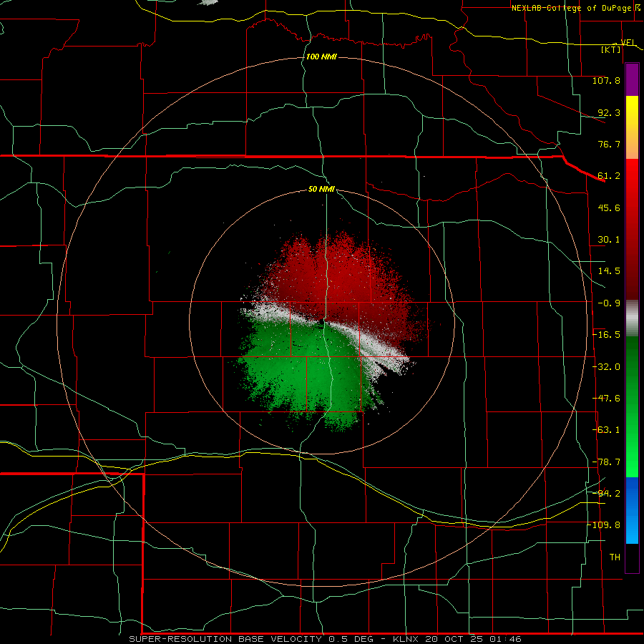Click the TH legend label
The height and width of the screenshot is (644, 644).
pyautogui.click(x=615, y=557)
